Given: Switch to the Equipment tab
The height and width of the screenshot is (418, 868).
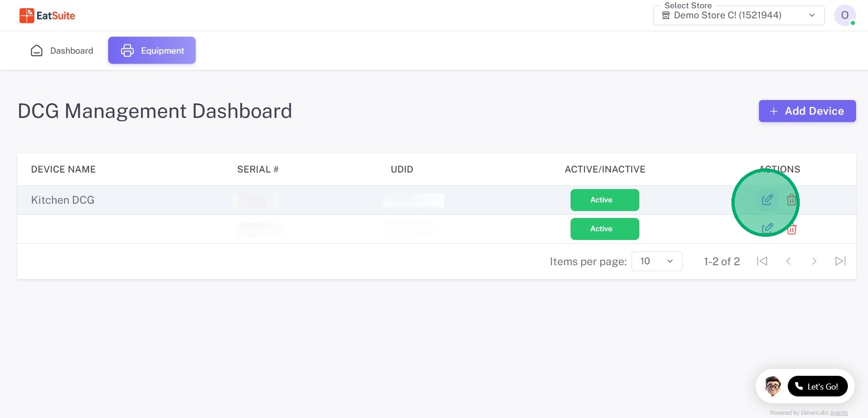Looking at the screenshot, I should pyautogui.click(x=152, y=50).
